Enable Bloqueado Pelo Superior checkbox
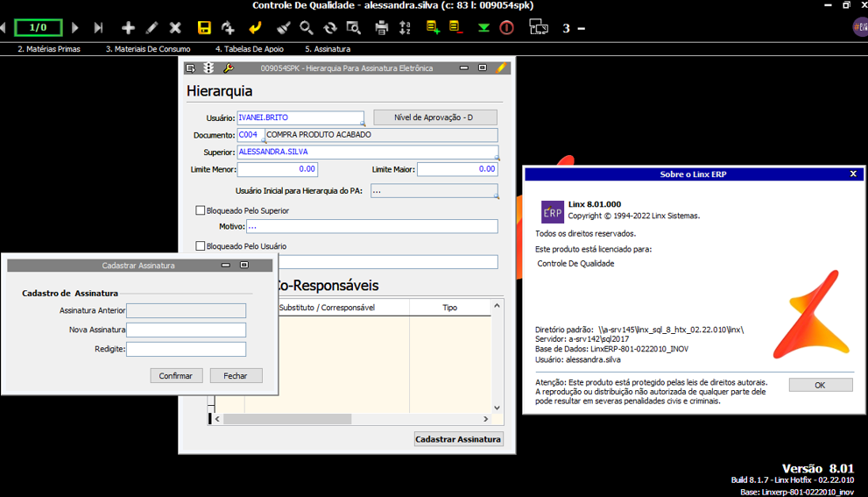The height and width of the screenshot is (497, 868). pyautogui.click(x=201, y=210)
